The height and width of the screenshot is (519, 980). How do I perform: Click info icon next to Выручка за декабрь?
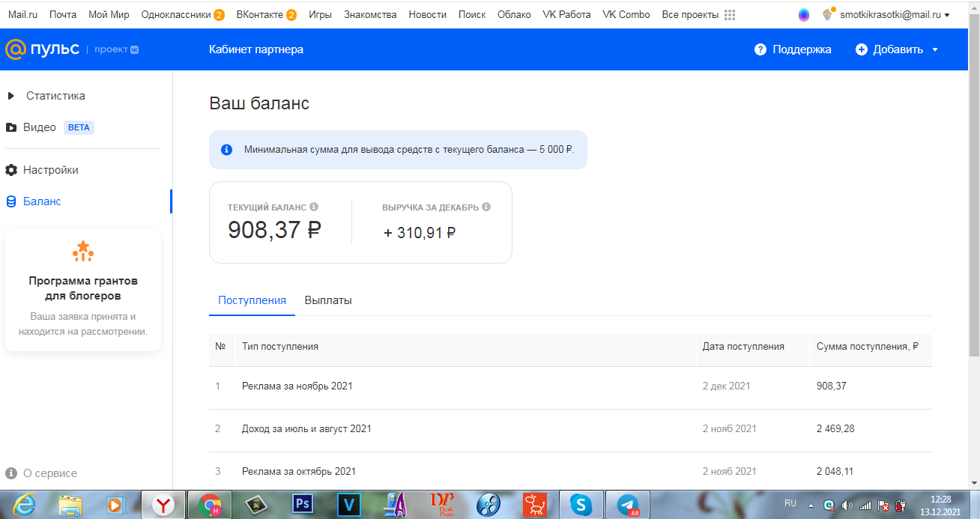click(486, 207)
